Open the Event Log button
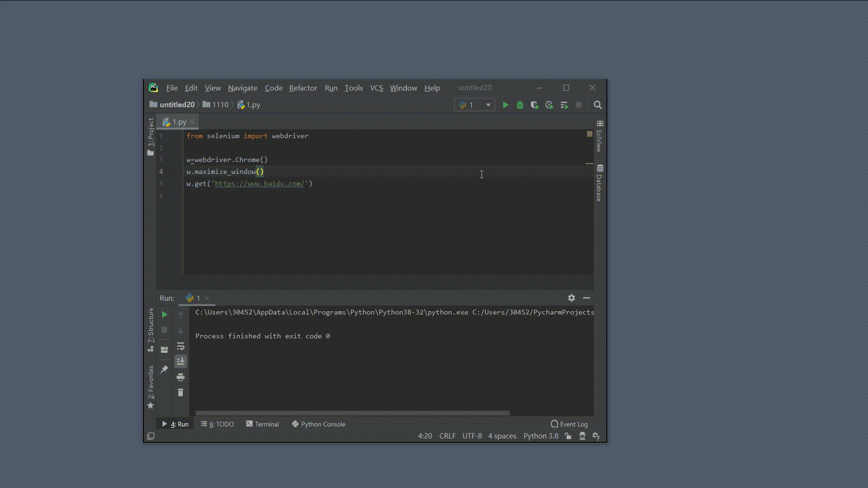This screenshot has height=488, width=868. pyautogui.click(x=569, y=424)
